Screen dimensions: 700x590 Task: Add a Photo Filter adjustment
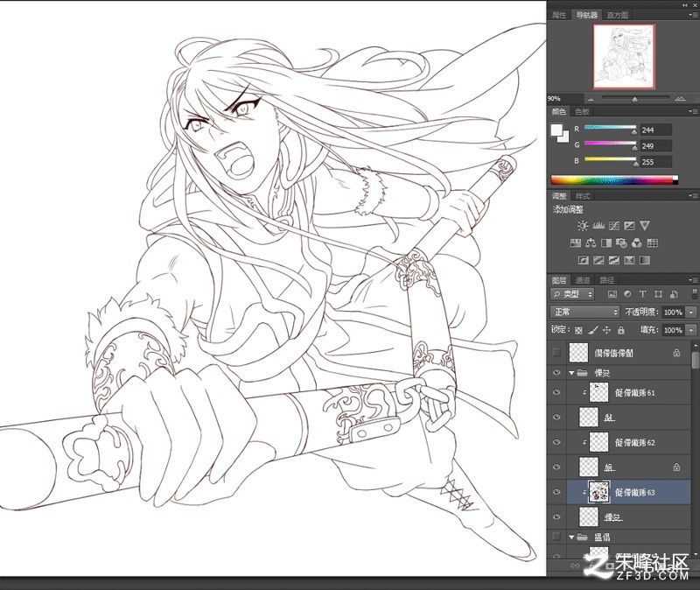click(621, 243)
